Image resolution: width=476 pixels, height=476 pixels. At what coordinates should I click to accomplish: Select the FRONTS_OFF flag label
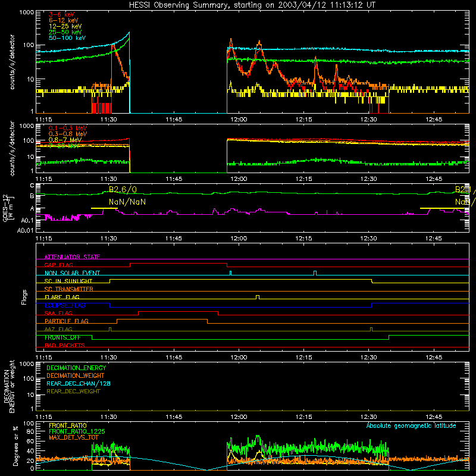coord(62,337)
